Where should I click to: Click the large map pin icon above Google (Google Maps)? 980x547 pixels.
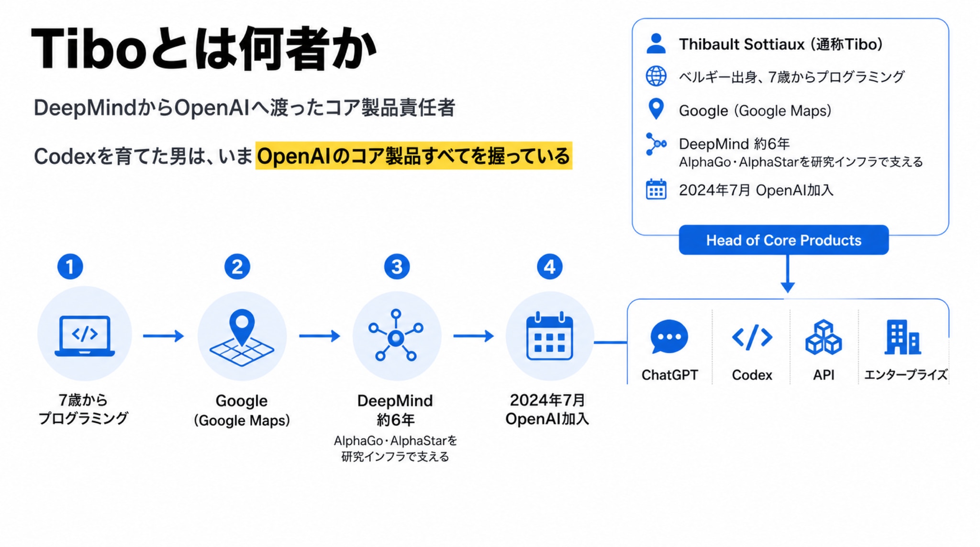coord(242,337)
